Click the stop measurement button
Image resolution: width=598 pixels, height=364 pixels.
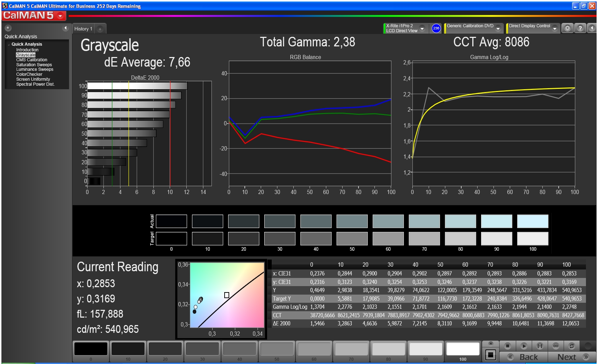[508, 346]
